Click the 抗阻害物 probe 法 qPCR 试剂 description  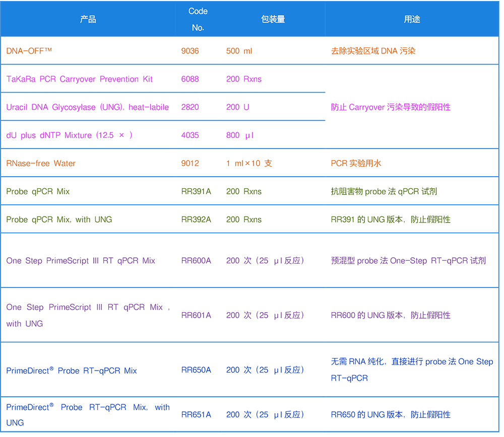tap(384, 191)
